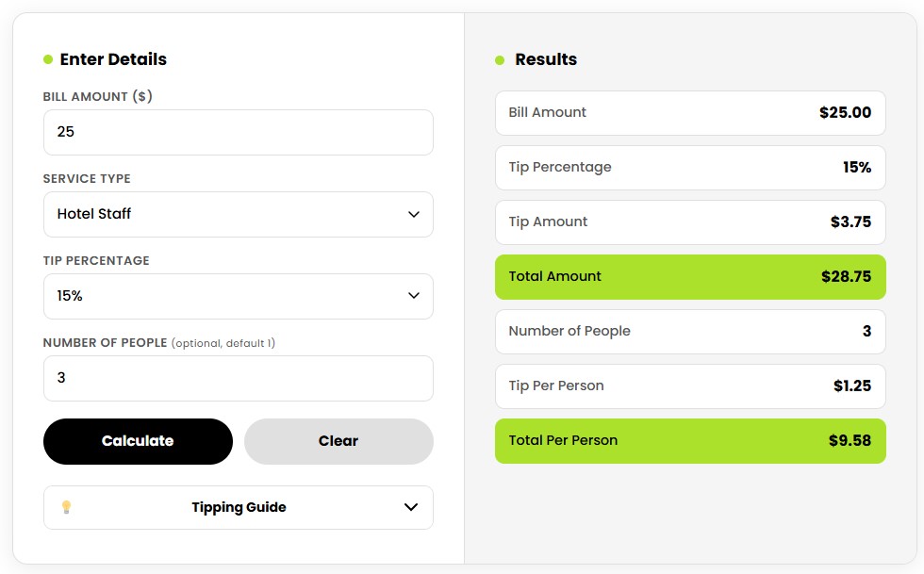Select the highlighted Total Amount result row
The width and height of the screenshot is (924, 574).
pos(690,277)
